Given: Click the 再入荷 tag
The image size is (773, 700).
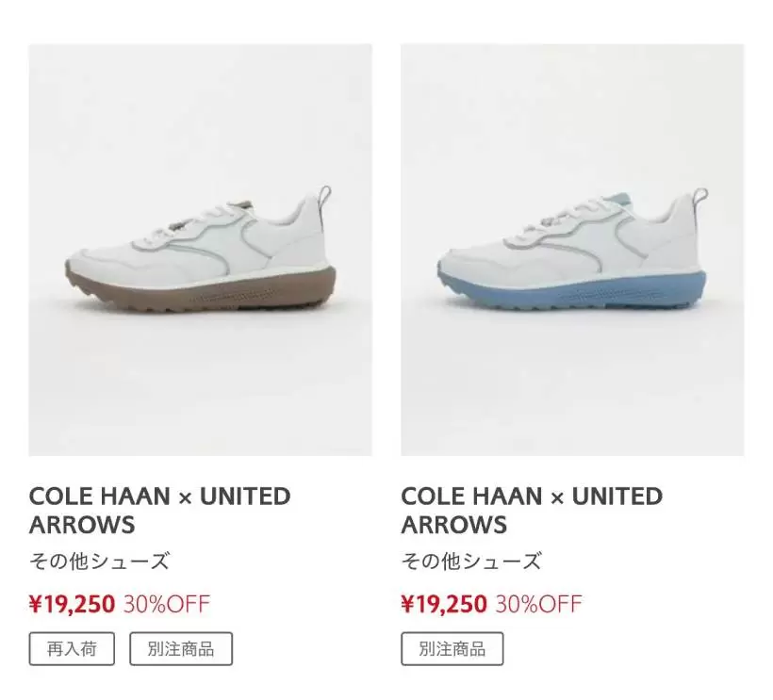Looking at the screenshot, I should click(72, 648).
